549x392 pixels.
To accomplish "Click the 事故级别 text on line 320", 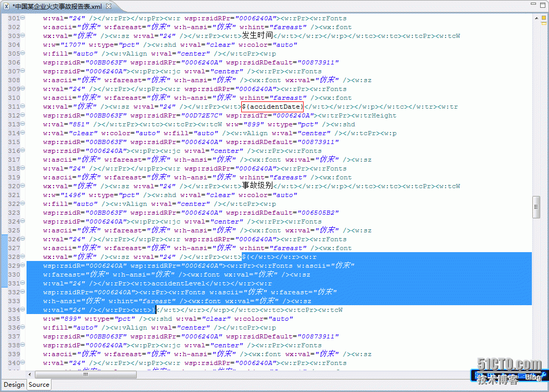I will 257,186.
